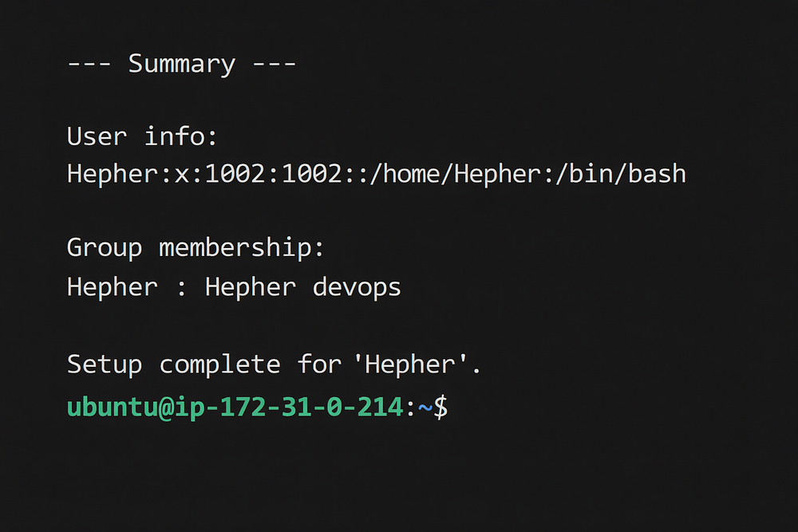Click the empty terminal area below prompt

pyautogui.click(x=399, y=478)
